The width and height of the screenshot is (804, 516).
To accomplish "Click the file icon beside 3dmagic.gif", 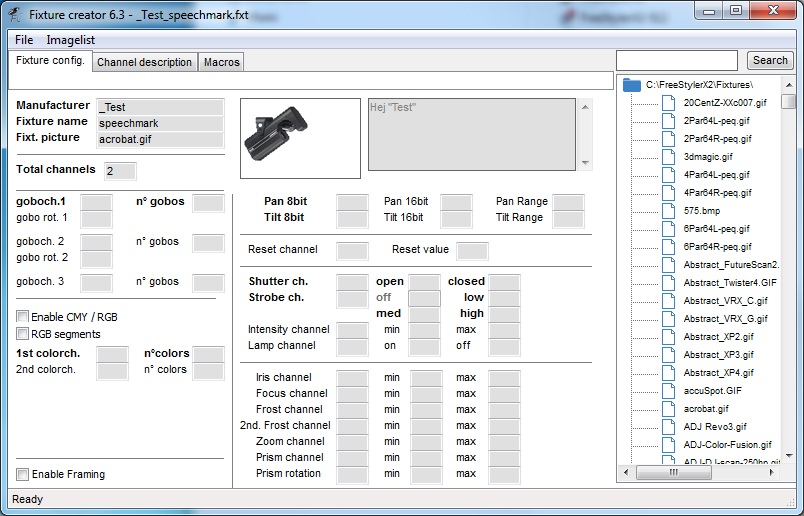I will (670, 157).
